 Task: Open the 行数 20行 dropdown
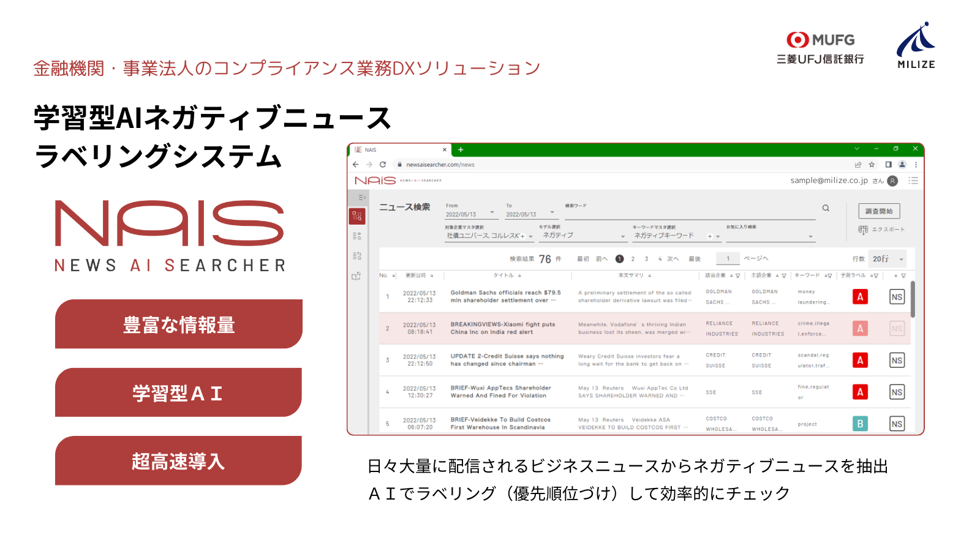pyautogui.click(x=888, y=259)
